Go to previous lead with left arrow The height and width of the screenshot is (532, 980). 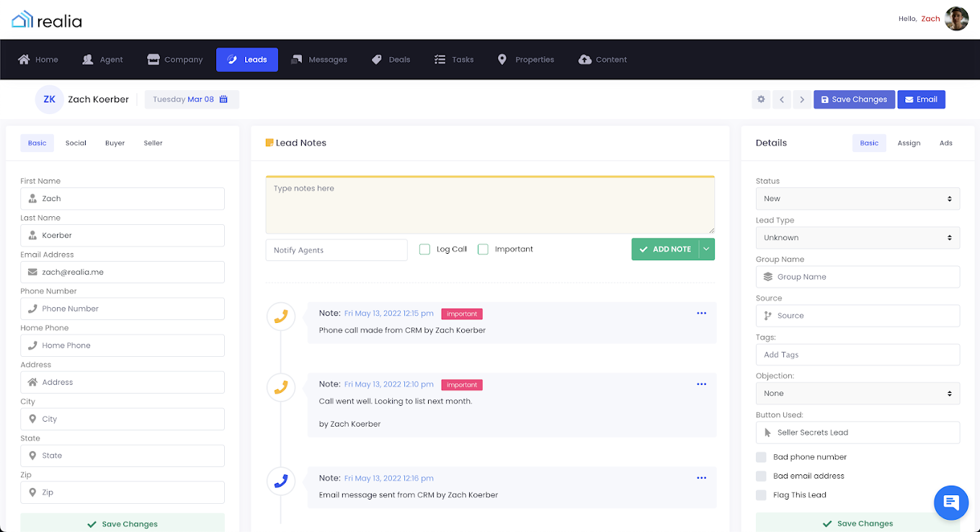coord(782,99)
